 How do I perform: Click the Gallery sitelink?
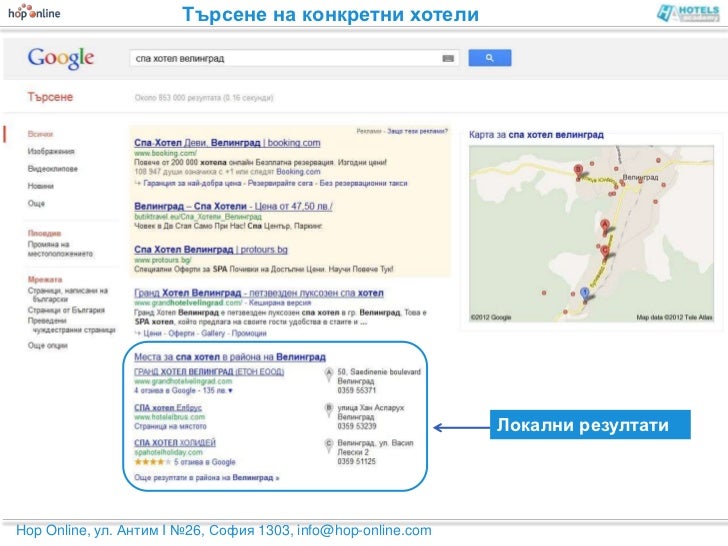click(x=213, y=333)
